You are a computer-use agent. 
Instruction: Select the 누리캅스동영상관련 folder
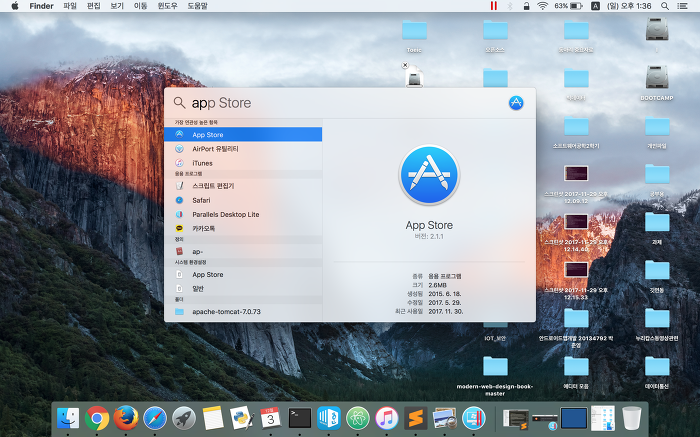coord(657,325)
